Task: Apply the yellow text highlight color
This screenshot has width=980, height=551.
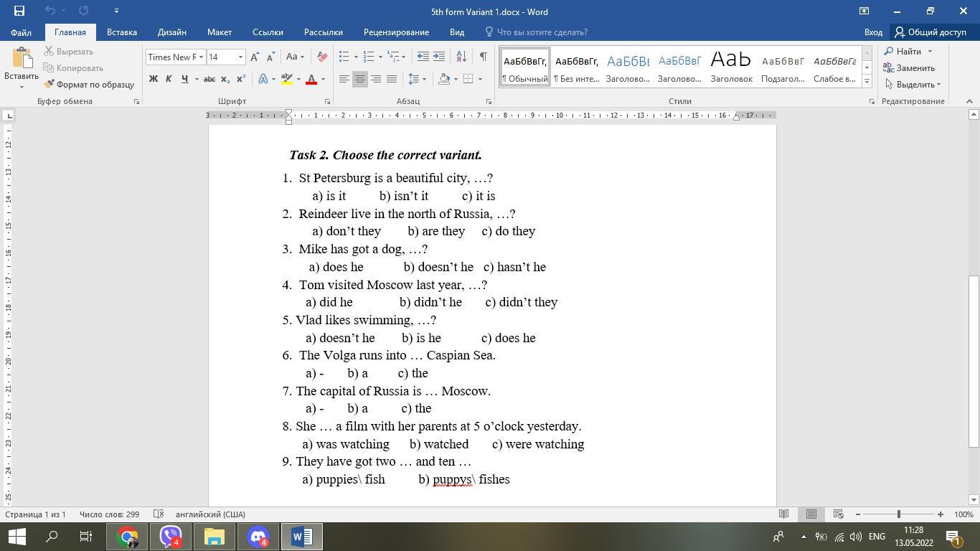Action: point(287,79)
